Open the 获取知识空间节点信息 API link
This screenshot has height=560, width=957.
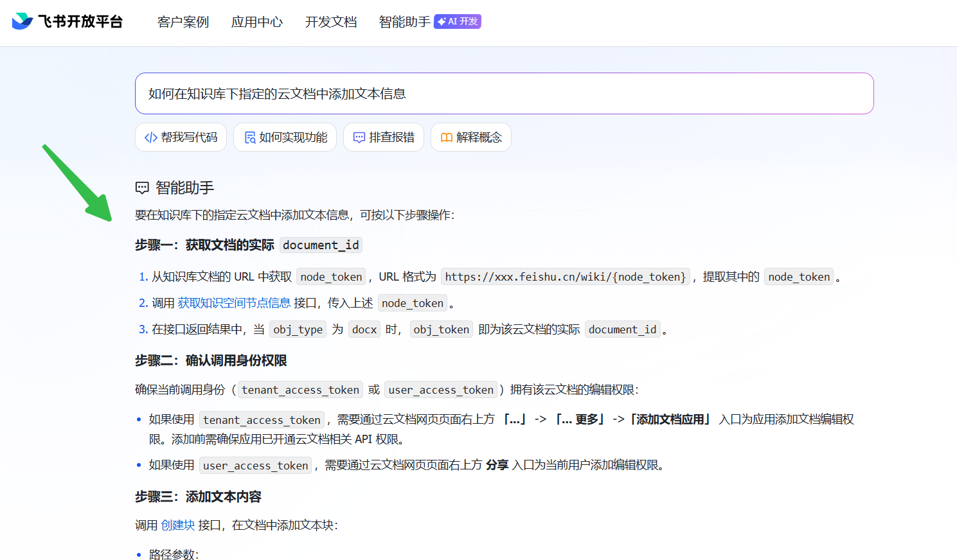tap(234, 303)
